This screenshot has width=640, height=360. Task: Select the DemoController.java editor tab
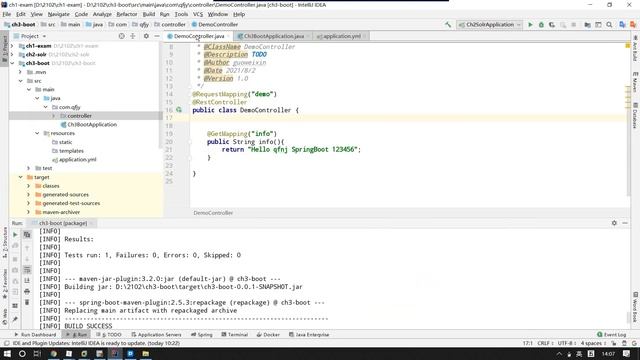coord(199,36)
